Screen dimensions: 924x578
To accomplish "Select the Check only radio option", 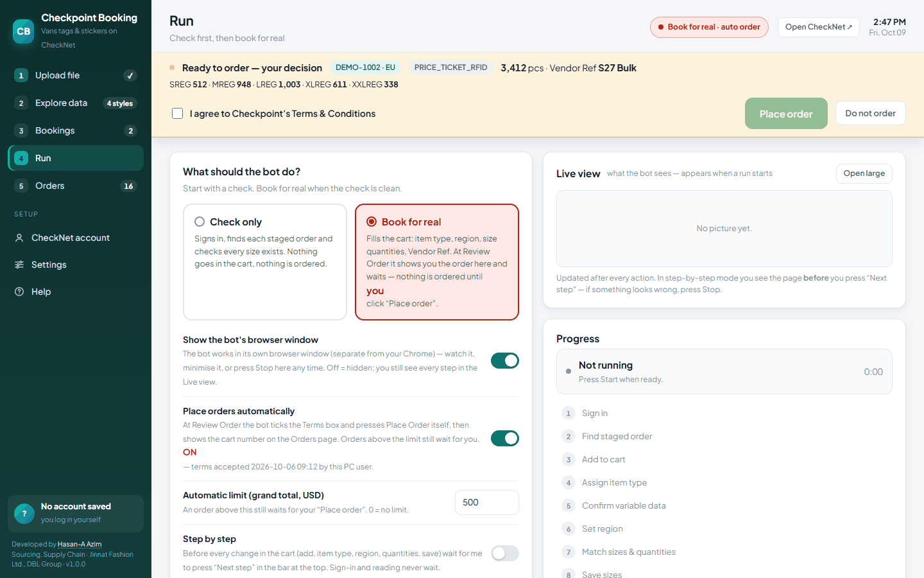I will tap(200, 222).
